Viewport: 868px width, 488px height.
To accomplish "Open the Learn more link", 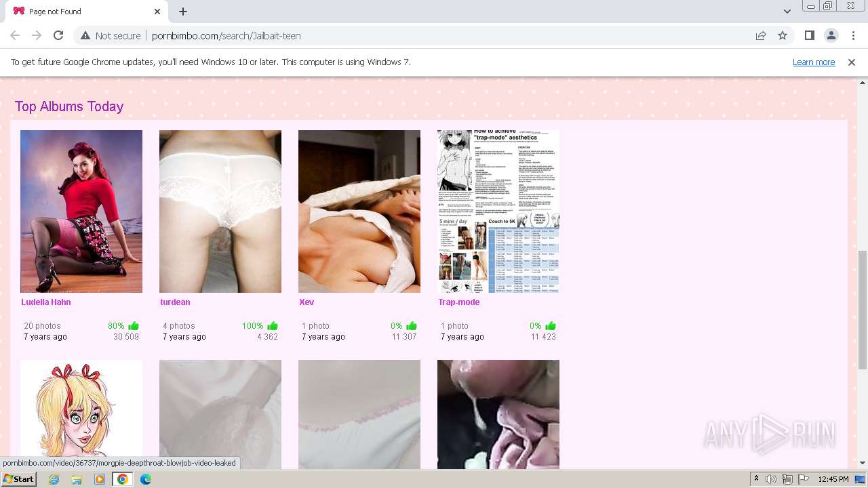I will point(814,62).
